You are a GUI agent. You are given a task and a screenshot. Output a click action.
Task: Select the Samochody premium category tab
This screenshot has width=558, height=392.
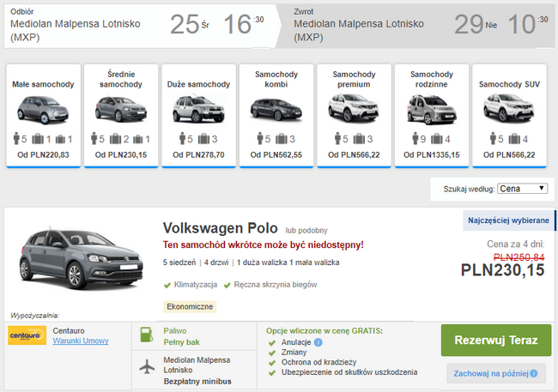[x=354, y=112]
